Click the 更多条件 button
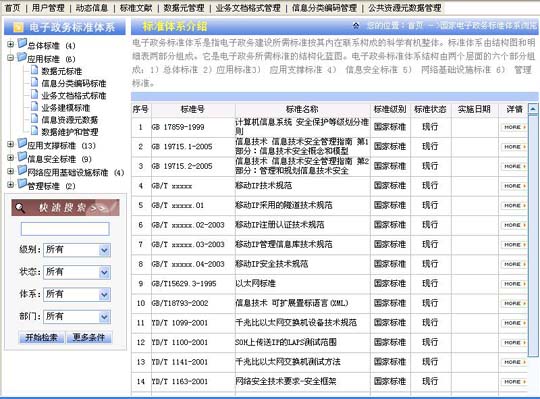This screenshot has height=399, width=540. (x=89, y=337)
